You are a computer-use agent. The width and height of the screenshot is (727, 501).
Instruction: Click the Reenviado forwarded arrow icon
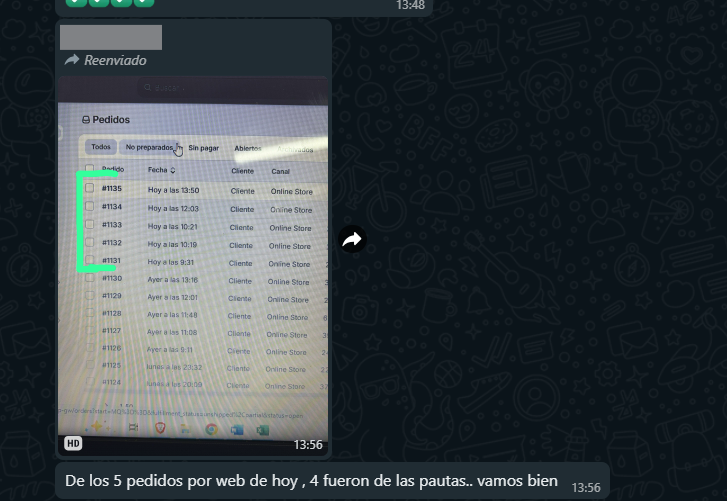71,60
